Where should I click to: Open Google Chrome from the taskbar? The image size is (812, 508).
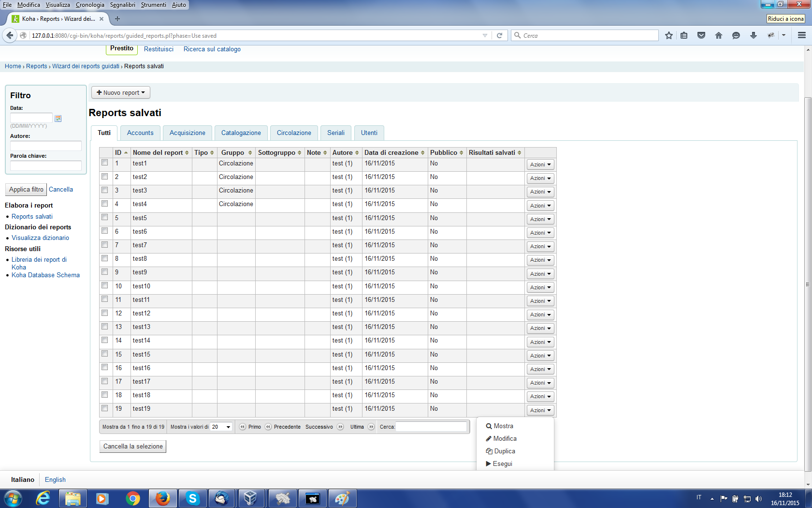pyautogui.click(x=132, y=498)
